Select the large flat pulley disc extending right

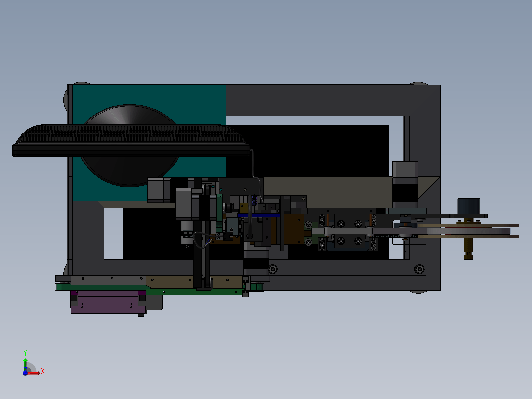coord(468,231)
